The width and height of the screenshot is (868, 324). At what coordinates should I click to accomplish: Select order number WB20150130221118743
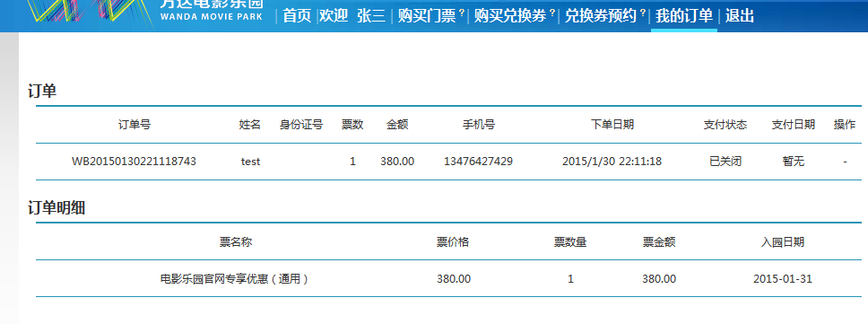(x=134, y=162)
